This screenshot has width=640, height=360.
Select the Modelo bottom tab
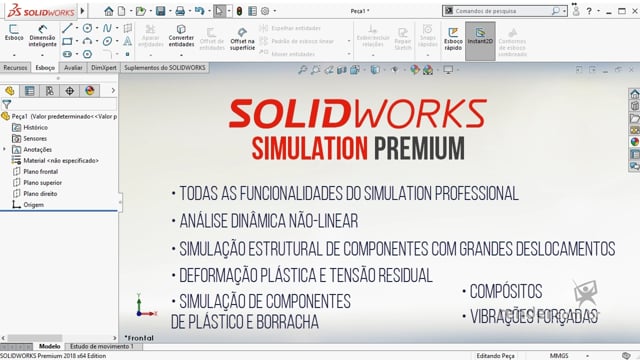coord(49,346)
